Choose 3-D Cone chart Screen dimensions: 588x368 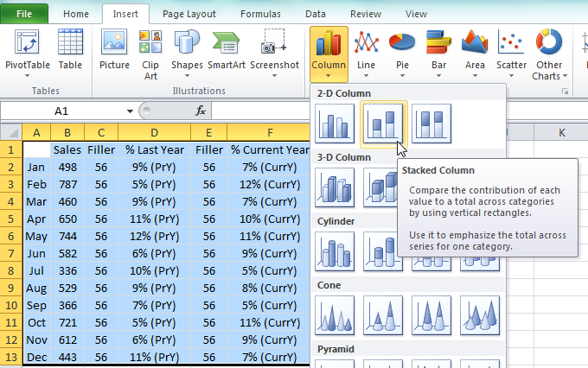(480, 315)
